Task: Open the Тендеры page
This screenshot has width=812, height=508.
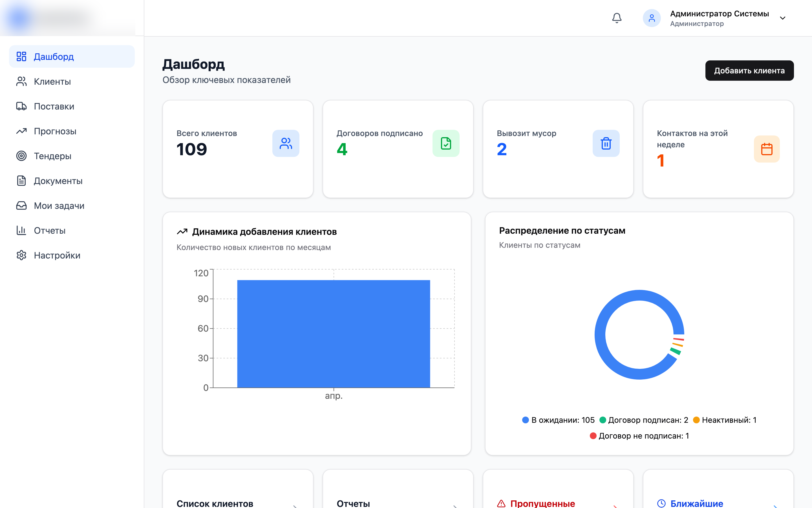Action: 72,156
